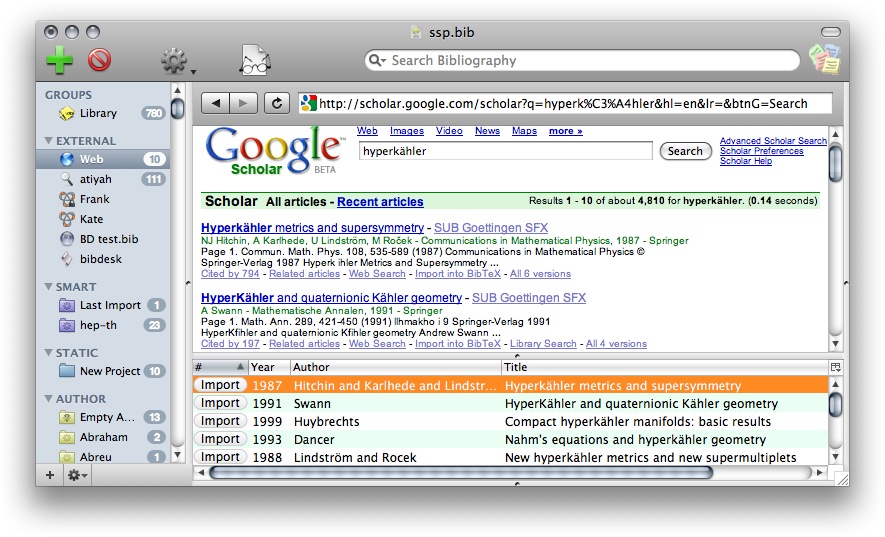Select the Kate shared group
This screenshot has width=885, height=537.
pyautogui.click(x=103, y=219)
